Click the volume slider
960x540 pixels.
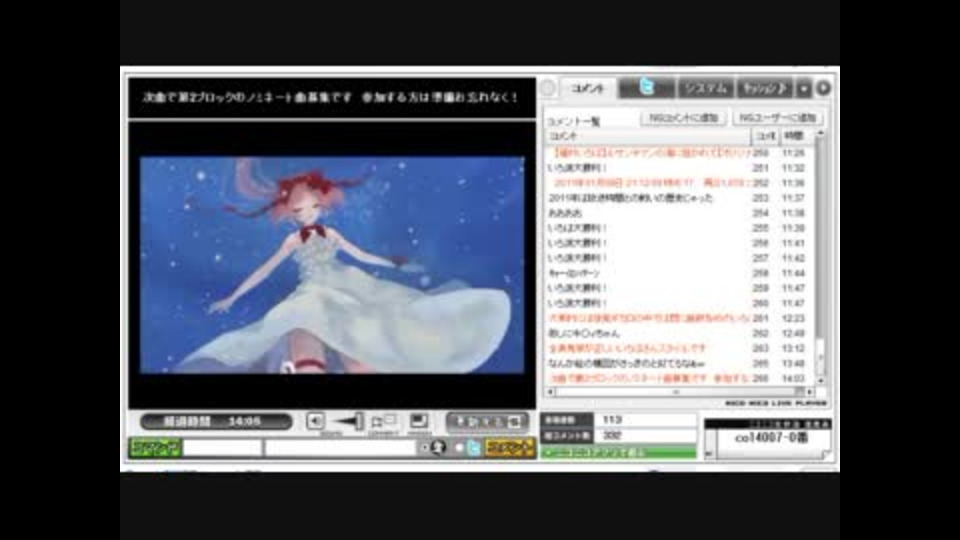348,421
